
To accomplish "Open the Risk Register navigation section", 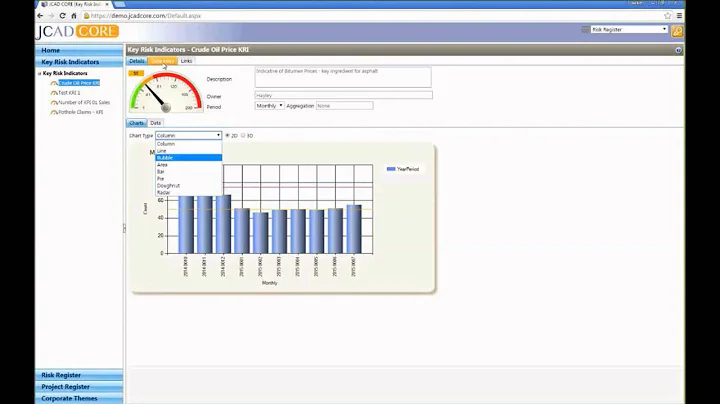I will pos(79,375).
